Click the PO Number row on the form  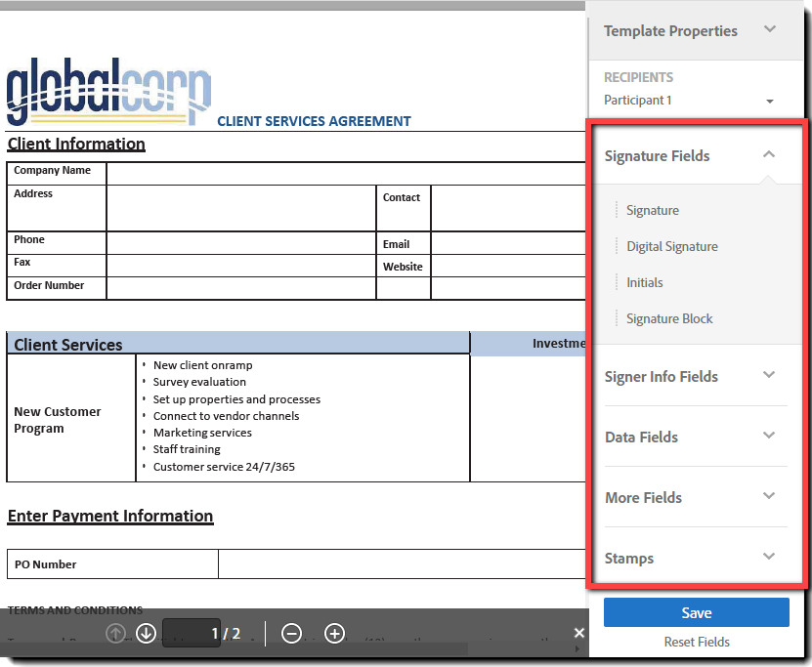[x=111, y=563]
